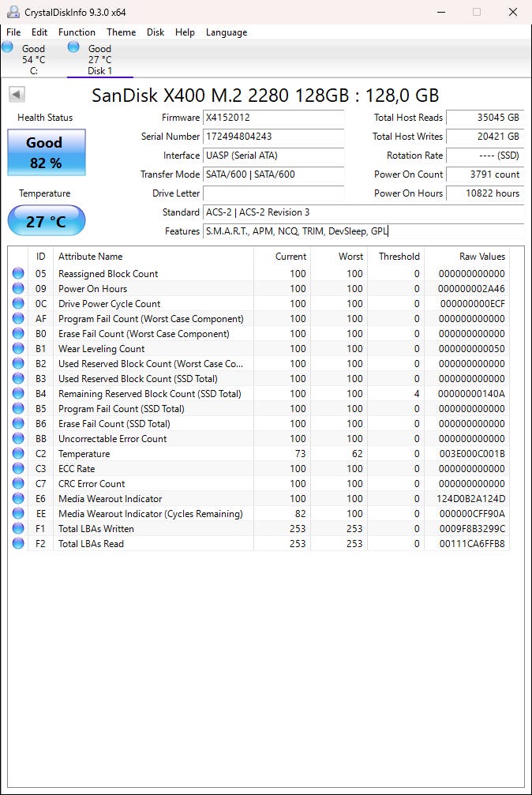Click the blue status orb for Disk 1
Image resolution: width=532 pixels, height=795 pixels.
point(73,47)
